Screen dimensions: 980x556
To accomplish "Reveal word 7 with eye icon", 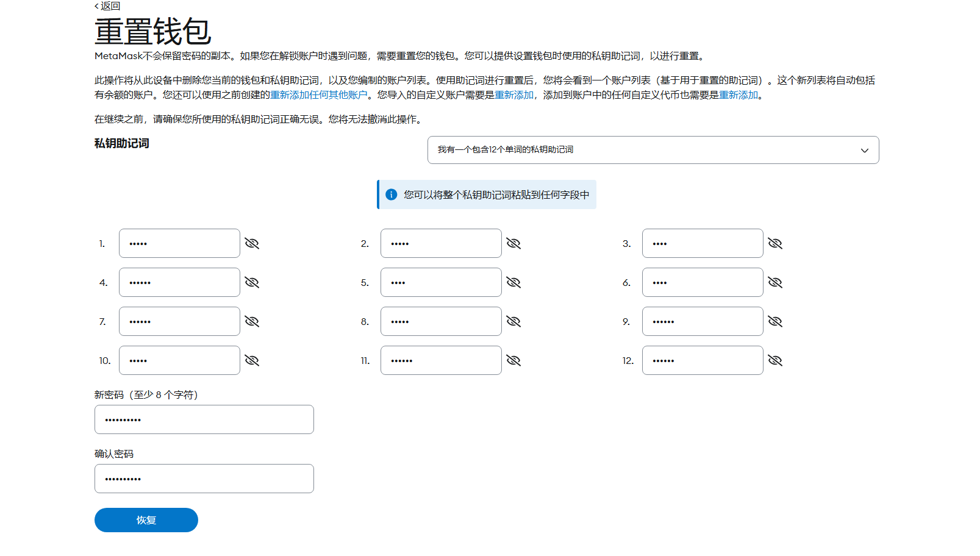I will click(x=252, y=321).
